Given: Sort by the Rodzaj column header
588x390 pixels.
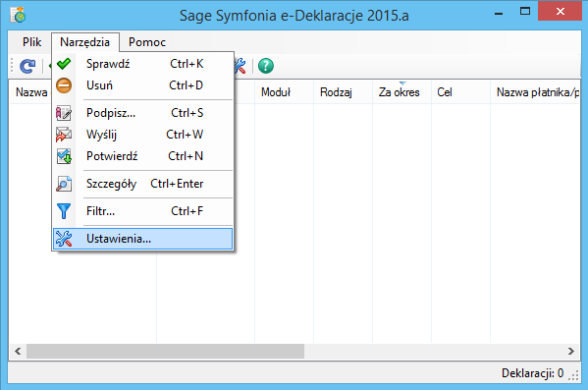Looking at the screenshot, I should coord(344,92).
